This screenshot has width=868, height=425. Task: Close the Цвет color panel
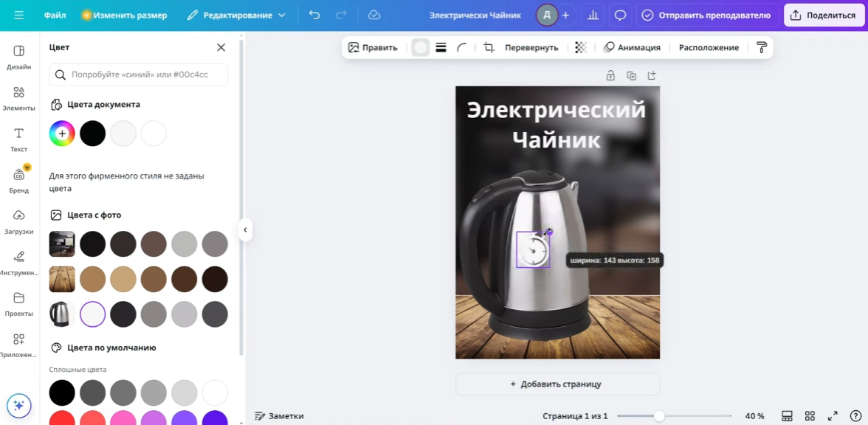point(221,47)
